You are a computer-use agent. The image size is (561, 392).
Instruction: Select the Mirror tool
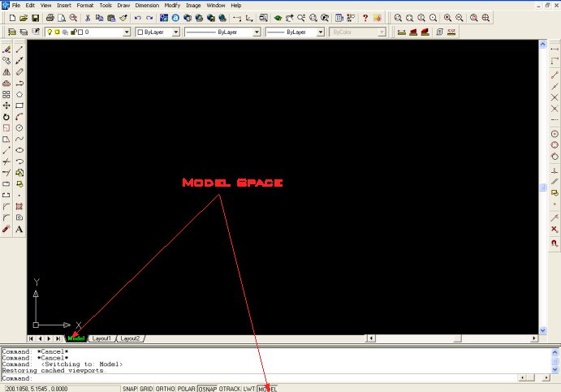(x=6, y=72)
